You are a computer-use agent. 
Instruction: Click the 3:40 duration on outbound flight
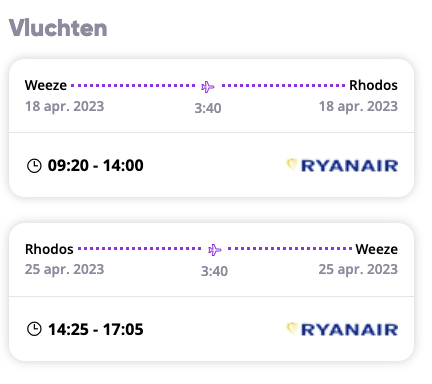pyautogui.click(x=208, y=108)
